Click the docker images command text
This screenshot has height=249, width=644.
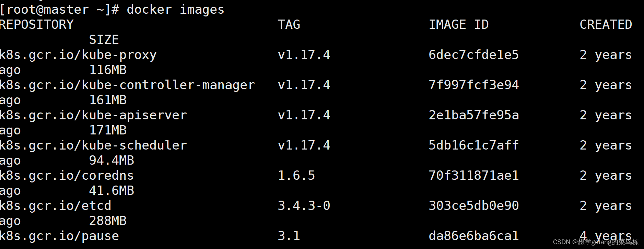(175, 10)
